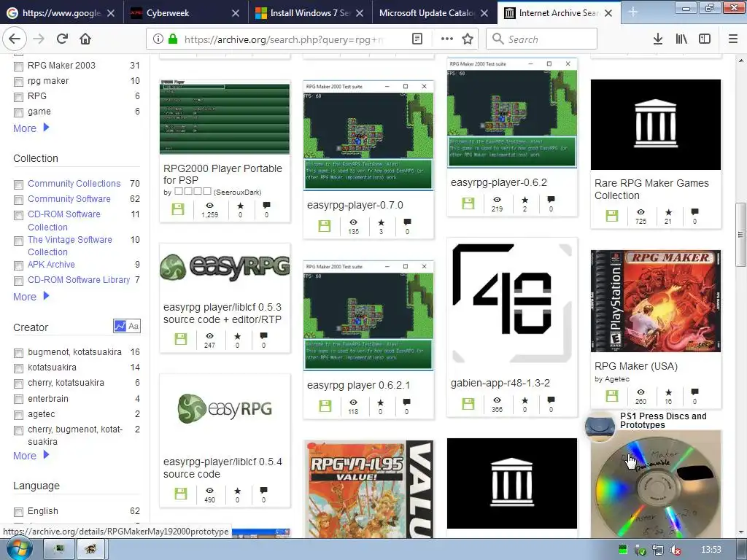This screenshot has width=747, height=560.
Task: Switch to Install Windows 7 tab
Action: [x=311, y=13]
